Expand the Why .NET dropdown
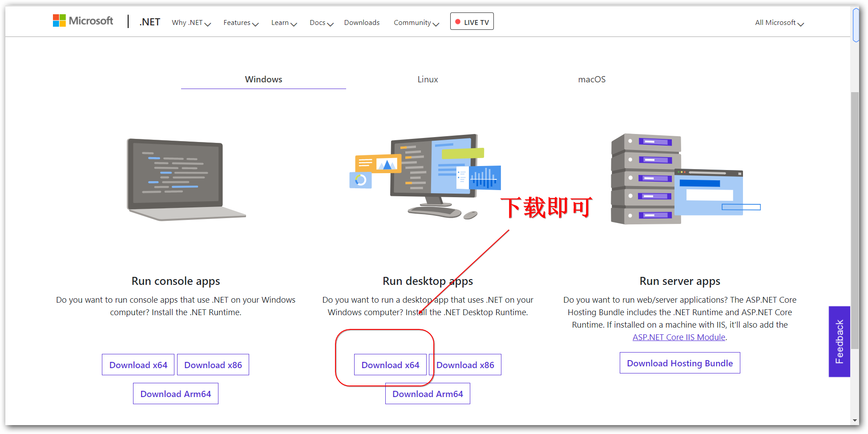868x434 pixels. pos(191,23)
